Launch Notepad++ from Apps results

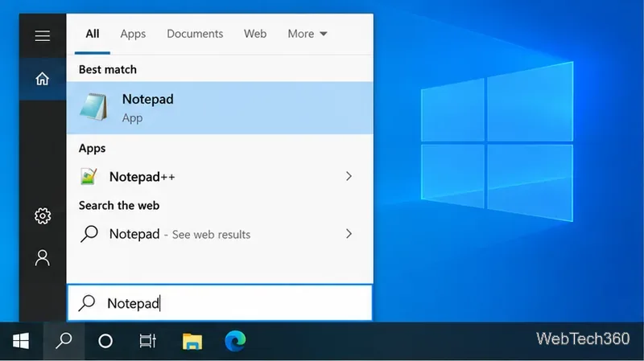pyautogui.click(x=220, y=176)
